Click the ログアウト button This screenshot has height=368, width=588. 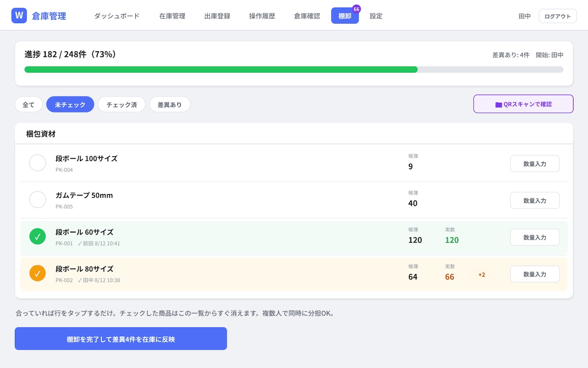[x=558, y=16]
